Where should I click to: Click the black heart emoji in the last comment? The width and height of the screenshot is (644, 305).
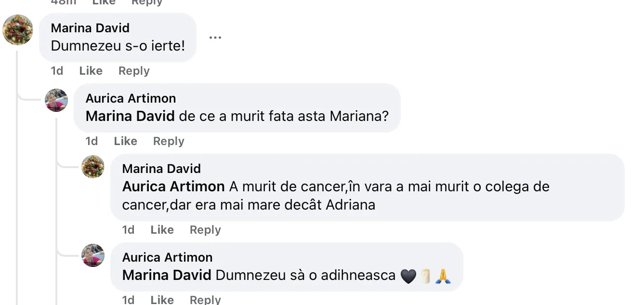pyautogui.click(x=409, y=276)
